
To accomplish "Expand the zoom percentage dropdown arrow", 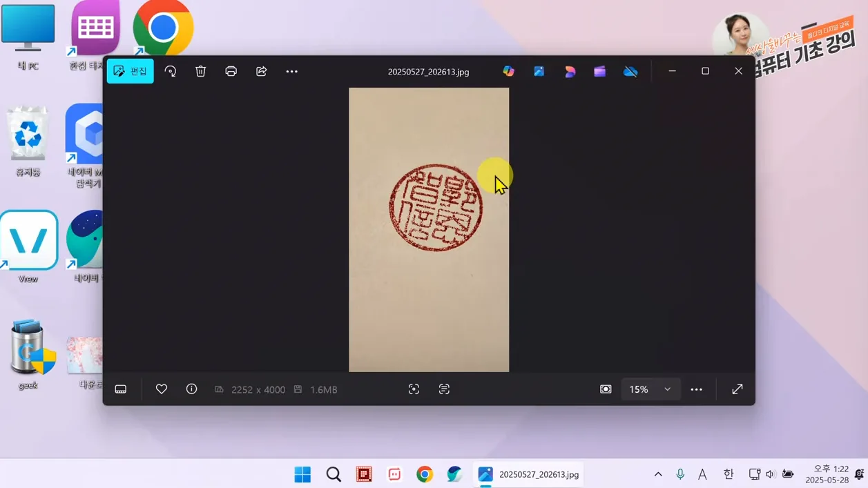I will [667, 389].
